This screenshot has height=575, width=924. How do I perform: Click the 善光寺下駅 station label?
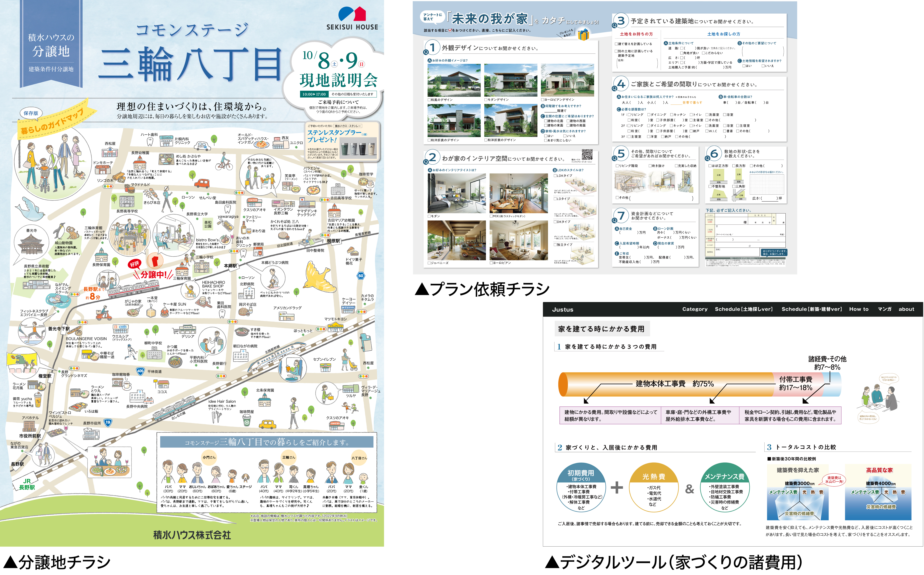(59, 329)
